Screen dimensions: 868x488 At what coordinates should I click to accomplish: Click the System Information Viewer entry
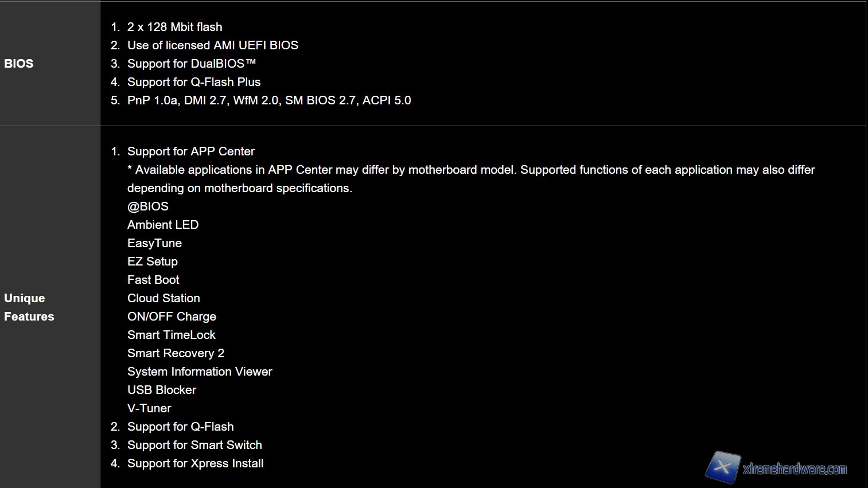coord(200,372)
